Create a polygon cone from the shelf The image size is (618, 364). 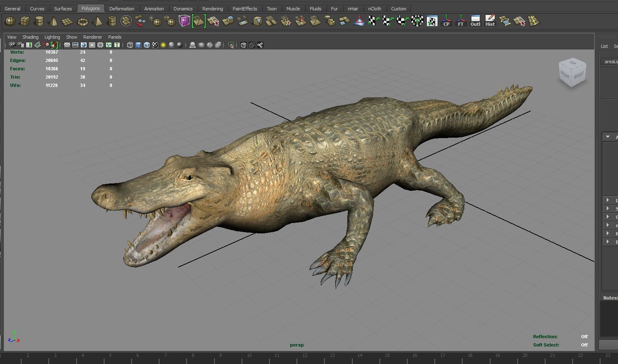point(53,21)
